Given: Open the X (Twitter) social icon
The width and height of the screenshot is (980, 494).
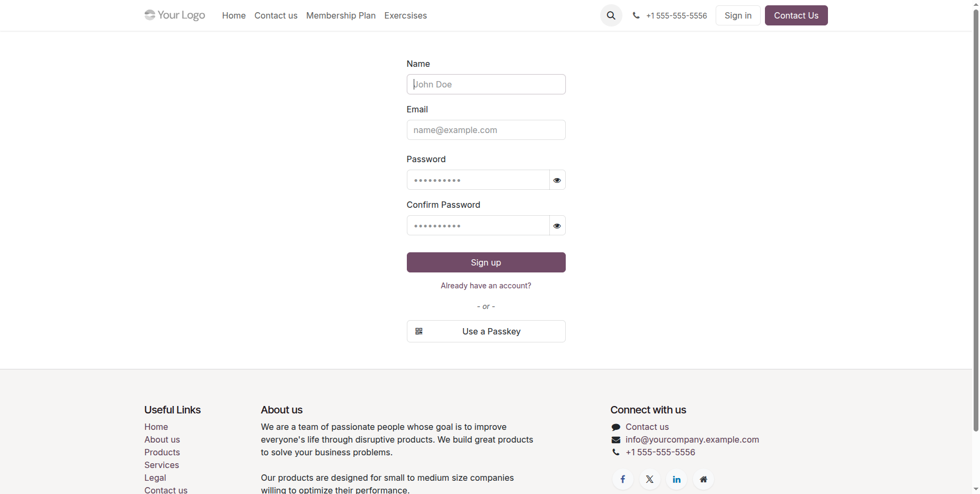Looking at the screenshot, I should (649, 479).
